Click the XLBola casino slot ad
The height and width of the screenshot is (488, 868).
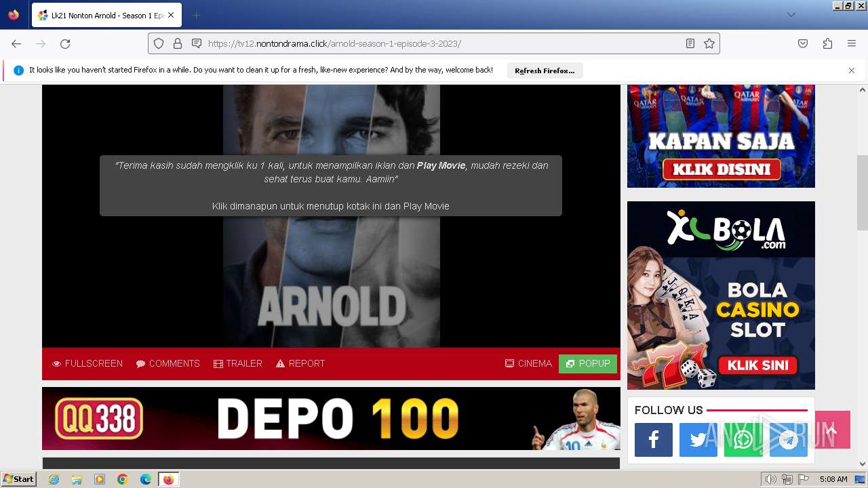click(721, 296)
